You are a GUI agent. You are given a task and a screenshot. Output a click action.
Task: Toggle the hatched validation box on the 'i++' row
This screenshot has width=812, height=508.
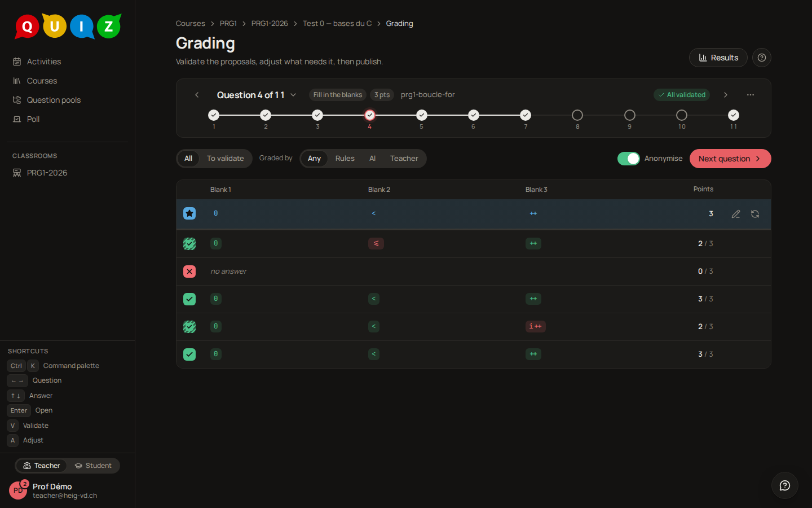click(x=189, y=326)
